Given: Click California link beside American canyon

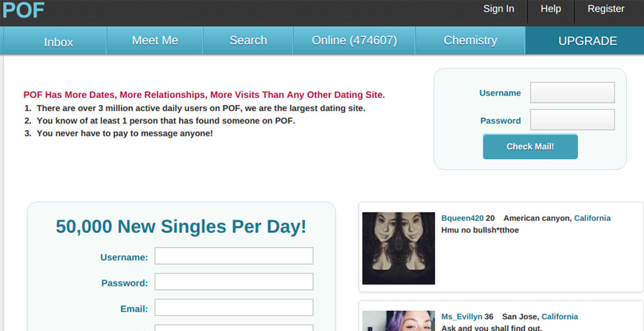Looking at the screenshot, I should 592,218.
